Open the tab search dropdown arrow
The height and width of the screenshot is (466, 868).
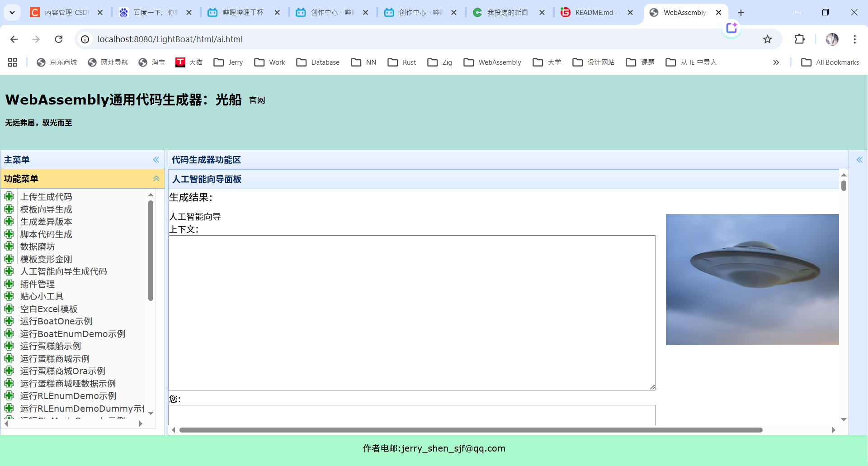point(12,12)
